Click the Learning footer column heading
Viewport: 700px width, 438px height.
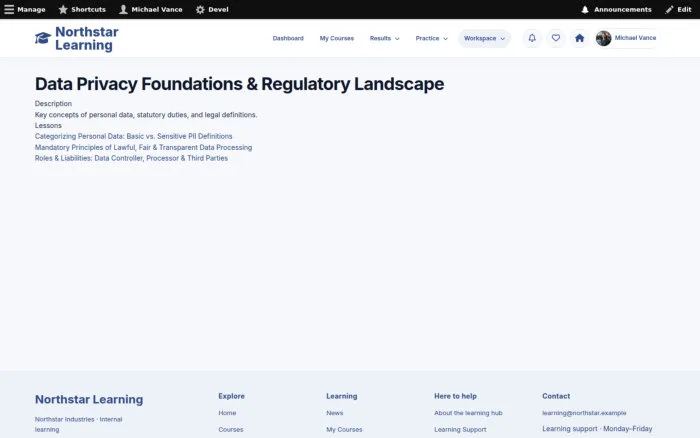(x=342, y=396)
